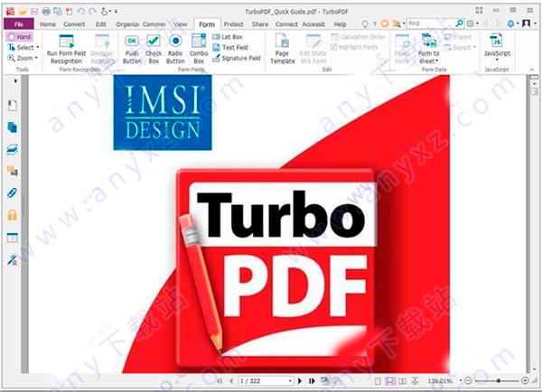The width and height of the screenshot is (542, 392).
Task: Expand the Select tool dropdown
Action: 37,47
